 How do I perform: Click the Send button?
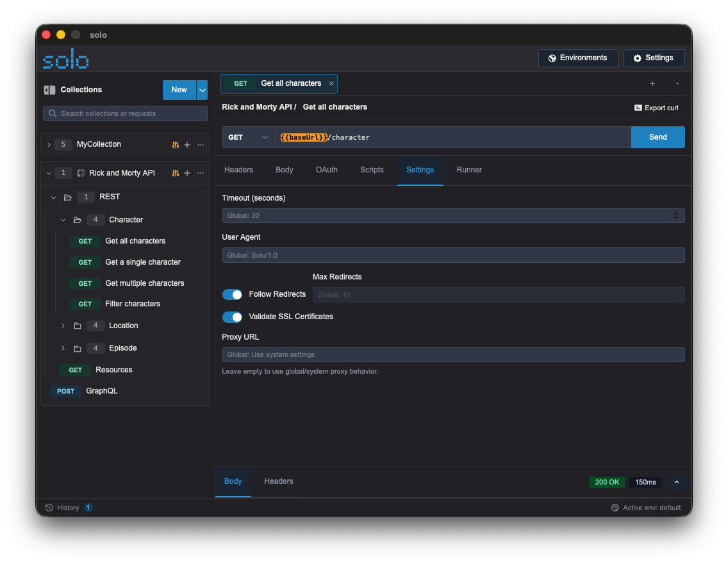pyautogui.click(x=658, y=137)
